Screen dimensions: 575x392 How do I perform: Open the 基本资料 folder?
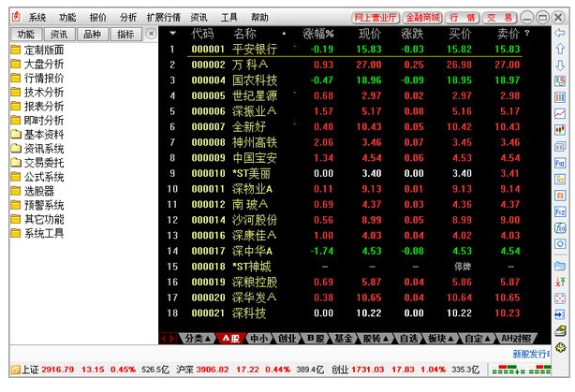tap(37, 135)
